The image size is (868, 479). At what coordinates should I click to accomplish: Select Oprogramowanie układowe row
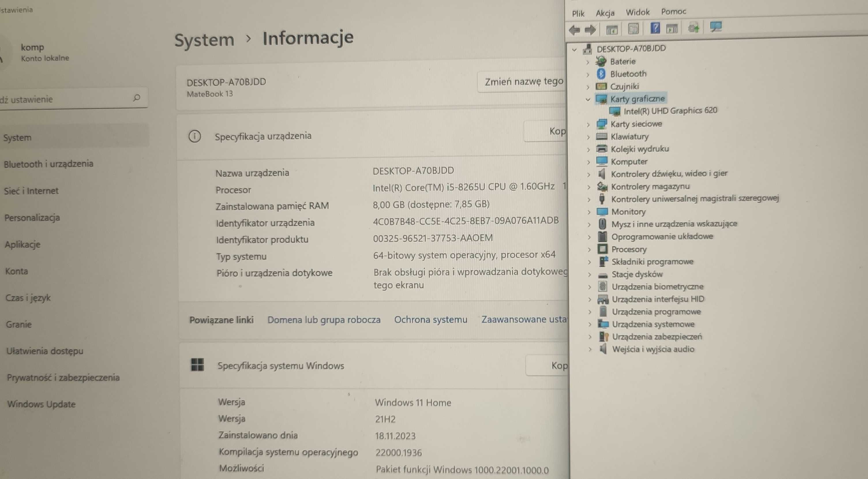tap(662, 236)
